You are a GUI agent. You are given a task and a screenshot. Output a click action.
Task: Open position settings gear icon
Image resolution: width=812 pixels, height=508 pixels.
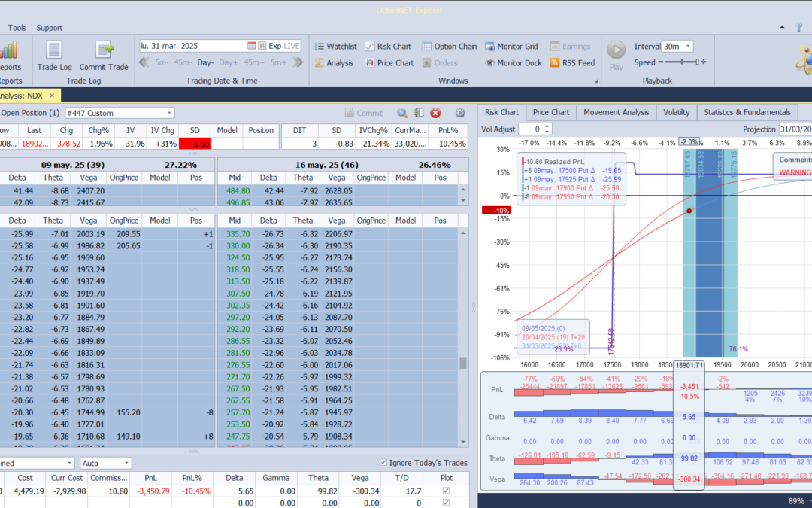point(460,113)
